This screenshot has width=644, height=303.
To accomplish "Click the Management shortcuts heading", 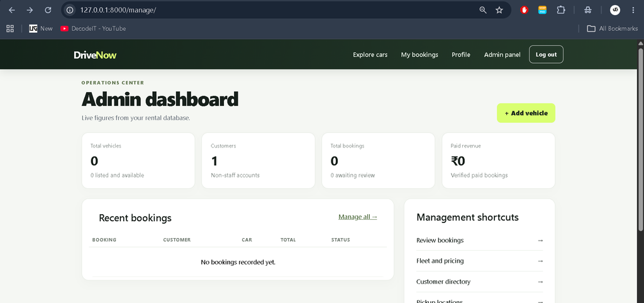I will [467, 217].
